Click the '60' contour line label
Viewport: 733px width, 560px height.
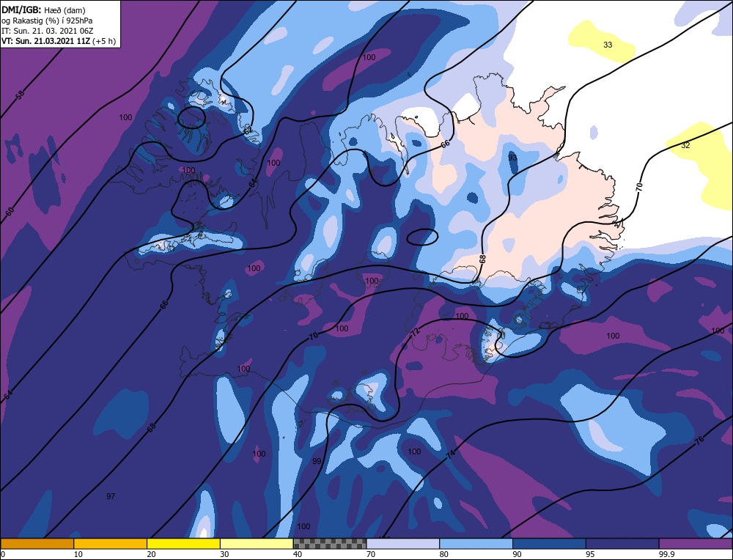pos(10,211)
